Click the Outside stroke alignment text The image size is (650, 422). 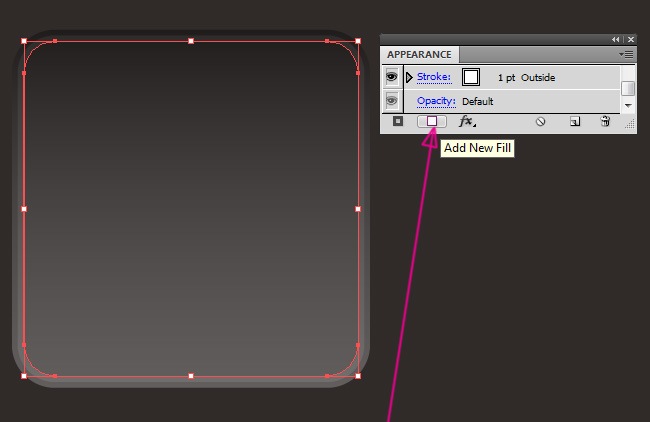click(x=538, y=78)
